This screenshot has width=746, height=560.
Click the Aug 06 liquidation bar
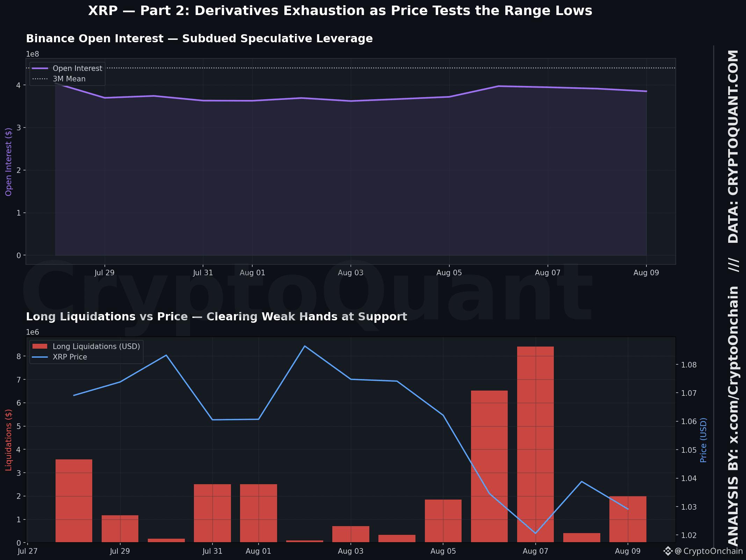(x=489, y=466)
